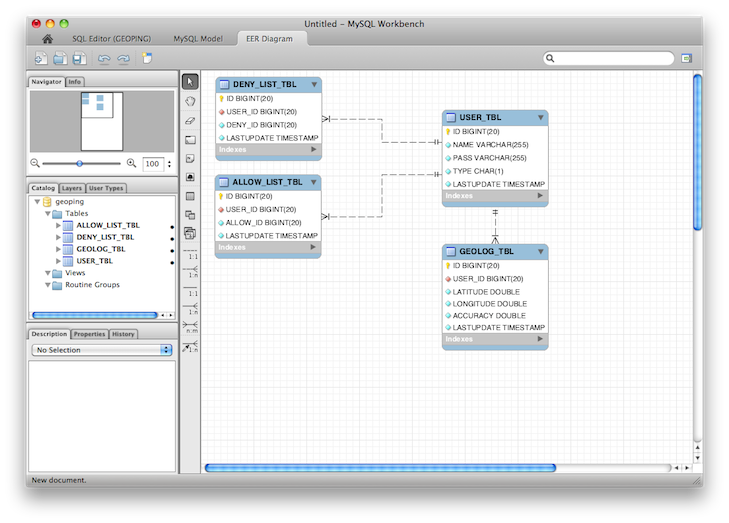Expand Indexes section of USER_TBL
This screenshot has height=523, width=729.
pos(540,196)
